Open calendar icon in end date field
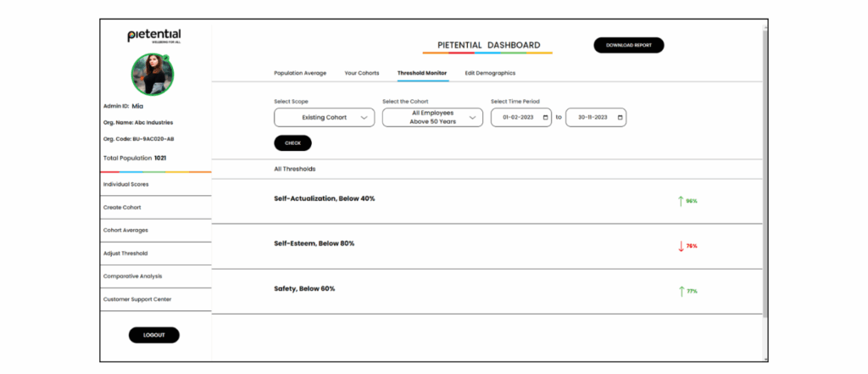Viewport: 868px width, 374px height. [x=619, y=117]
